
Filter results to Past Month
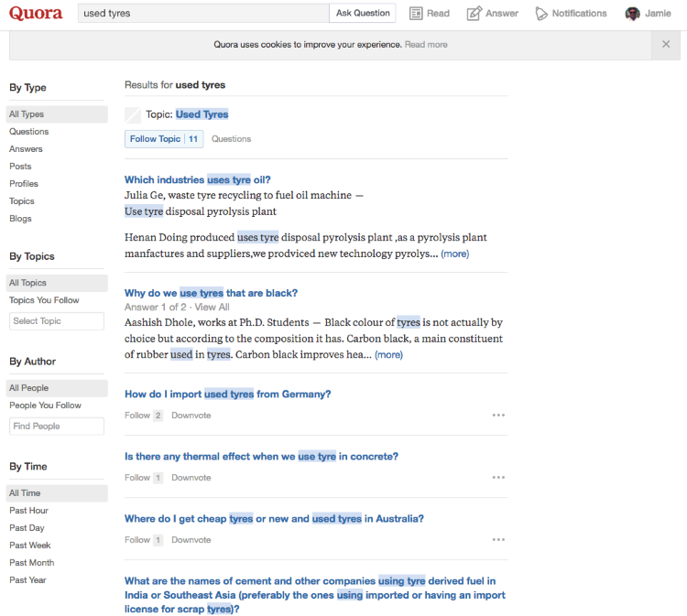(x=31, y=563)
